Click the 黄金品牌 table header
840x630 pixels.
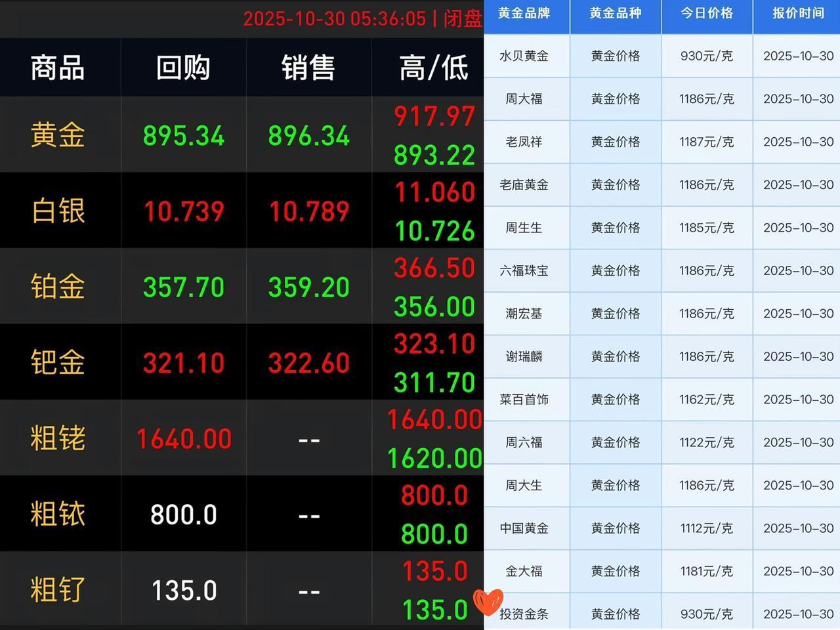524,13
